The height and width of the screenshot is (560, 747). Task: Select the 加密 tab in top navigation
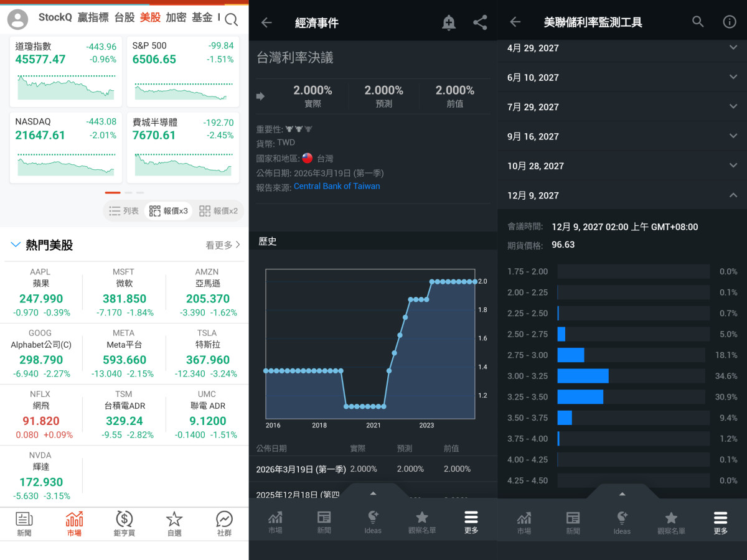176,17
